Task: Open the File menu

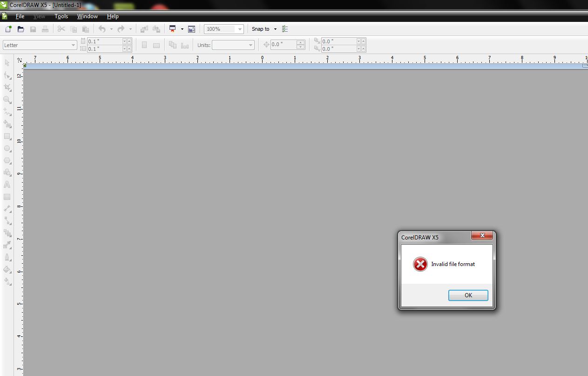Action: tap(20, 16)
